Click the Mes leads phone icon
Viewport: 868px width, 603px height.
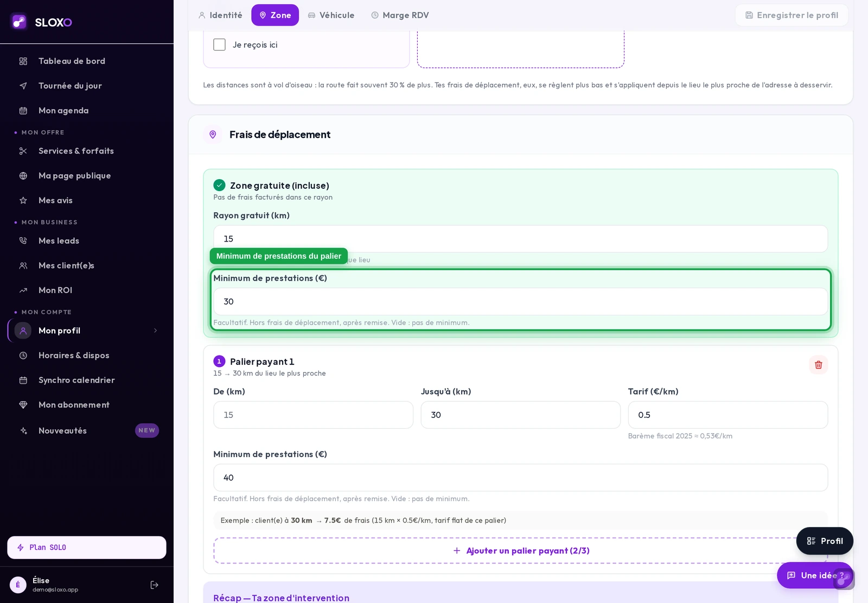(23, 241)
